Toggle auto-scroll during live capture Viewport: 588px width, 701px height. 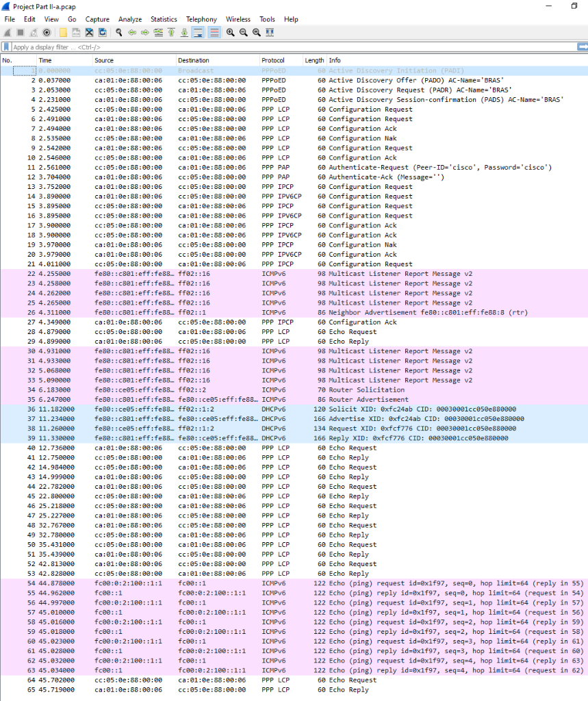pos(199,31)
